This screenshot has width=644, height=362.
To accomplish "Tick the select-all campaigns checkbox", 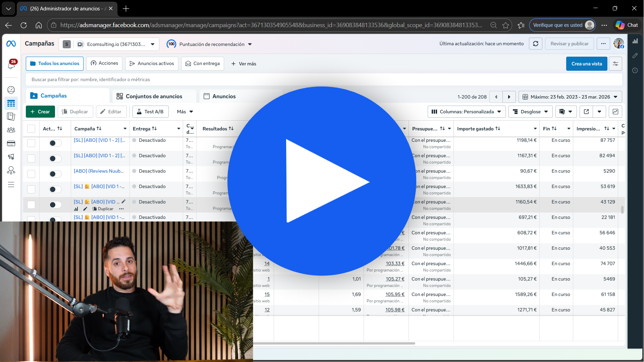I will (31, 129).
